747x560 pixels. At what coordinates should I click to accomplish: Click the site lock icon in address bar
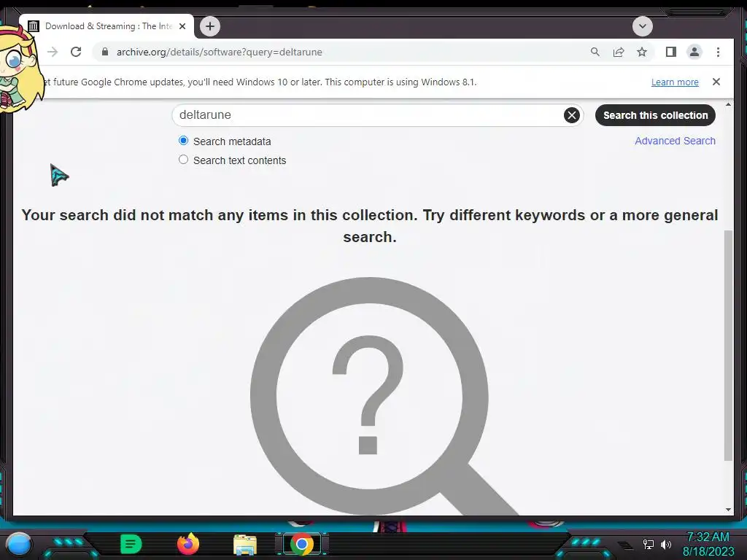coord(105,52)
